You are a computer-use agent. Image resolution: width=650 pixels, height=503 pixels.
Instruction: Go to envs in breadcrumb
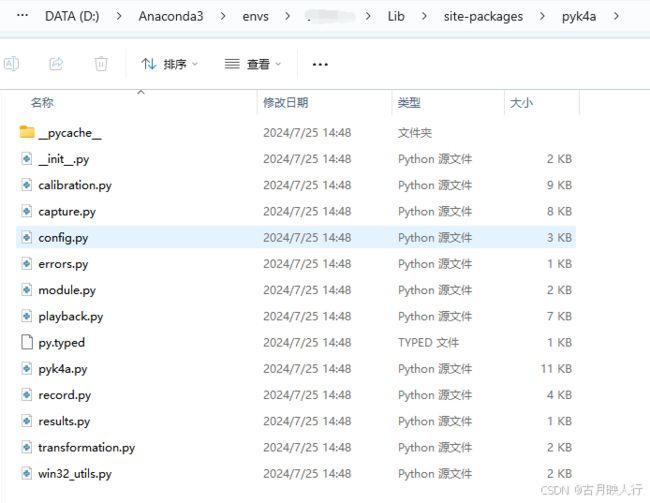255,16
